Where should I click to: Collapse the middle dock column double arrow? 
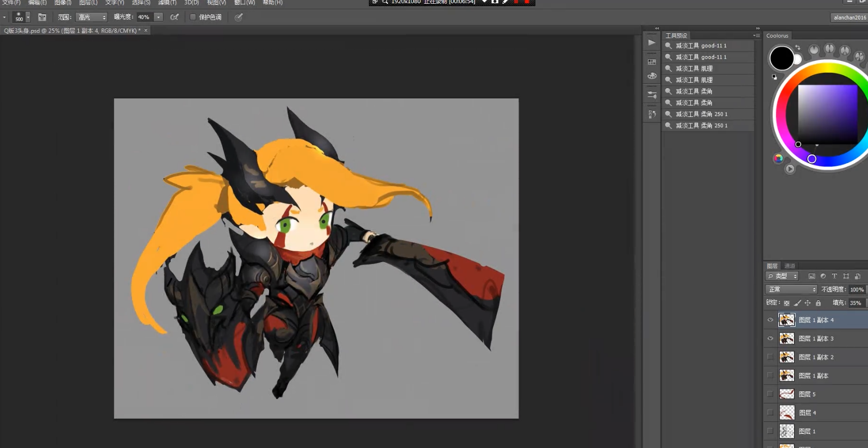pos(657,28)
